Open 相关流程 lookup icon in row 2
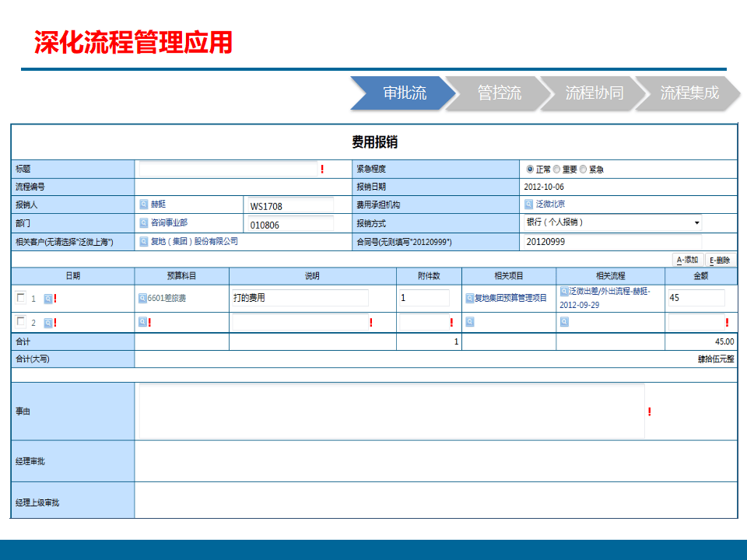Image resolution: width=747 pixels, height=560 pixels. tap(564, 322)
